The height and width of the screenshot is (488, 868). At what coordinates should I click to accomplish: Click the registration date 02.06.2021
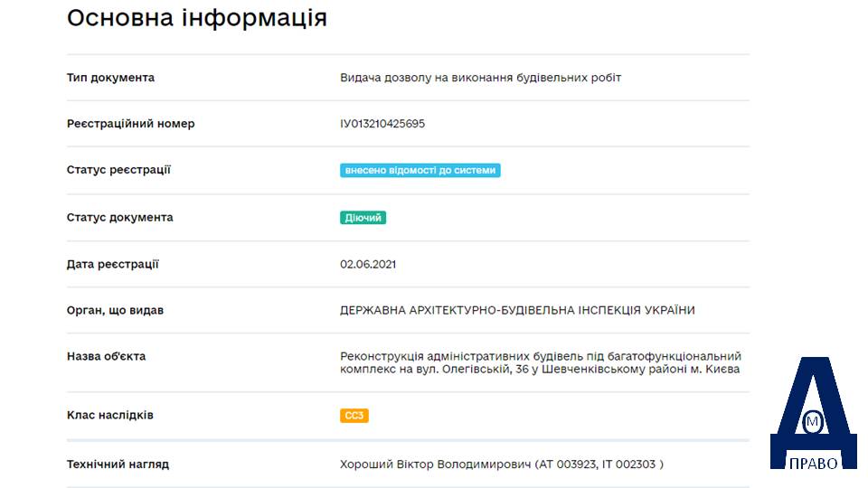(x=368, y=265)
